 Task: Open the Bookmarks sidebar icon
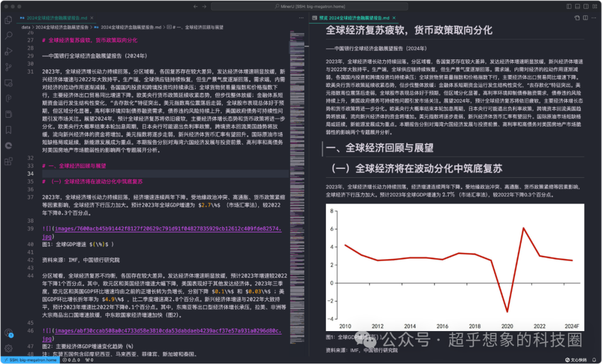coord(7,130)
